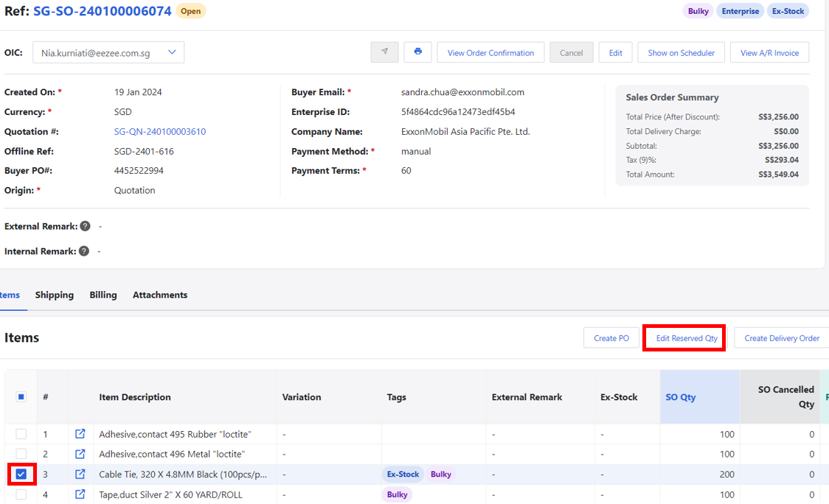Viewport: 829px width, 504px height.
Task: Click the Ex-Stock tag in Cable Tie row
Action: click(403, 474)
